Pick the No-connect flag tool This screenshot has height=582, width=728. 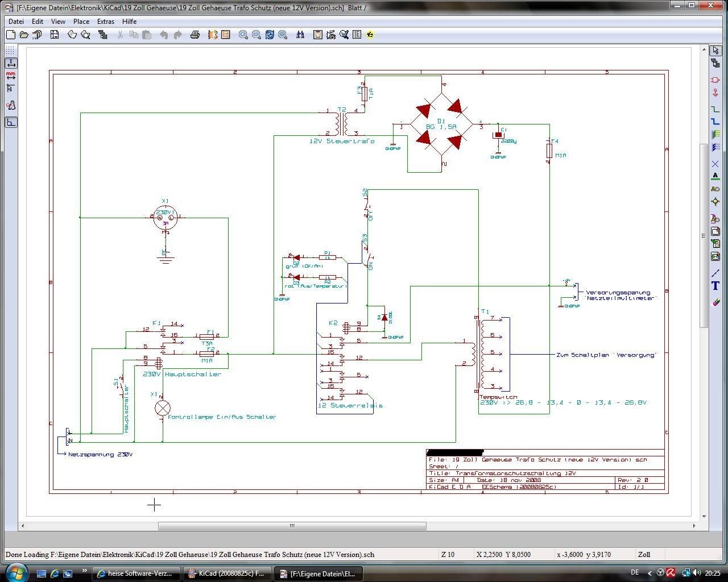715,164
